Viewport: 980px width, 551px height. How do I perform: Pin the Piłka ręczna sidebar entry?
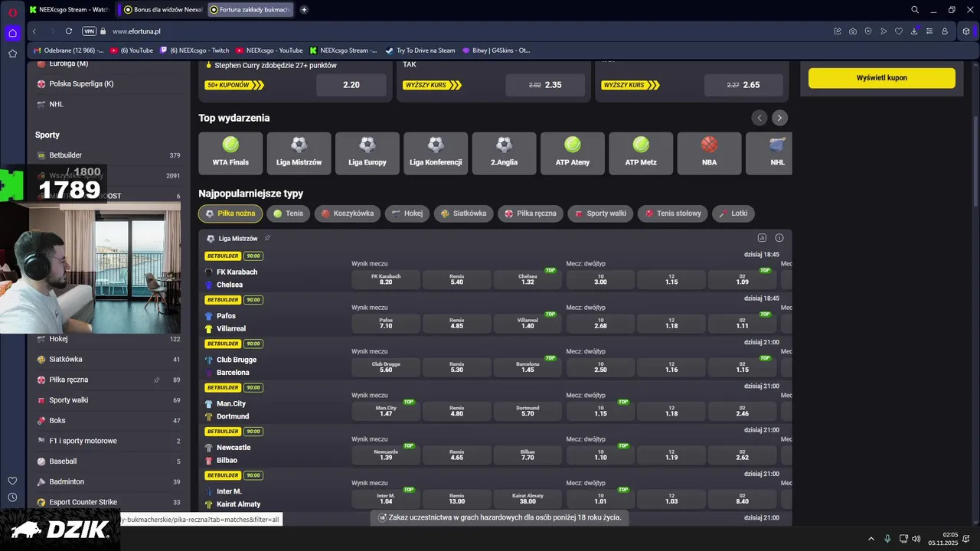pos(157,380)
